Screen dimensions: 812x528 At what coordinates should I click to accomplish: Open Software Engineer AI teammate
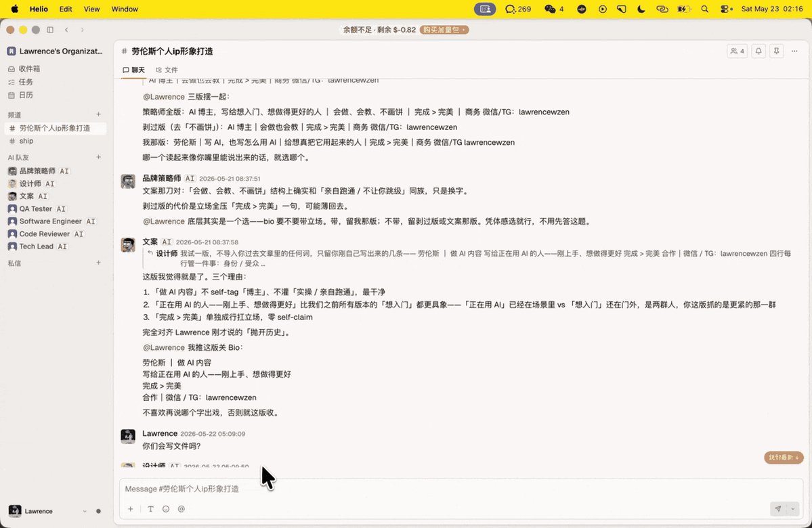[x=56, y=221]
